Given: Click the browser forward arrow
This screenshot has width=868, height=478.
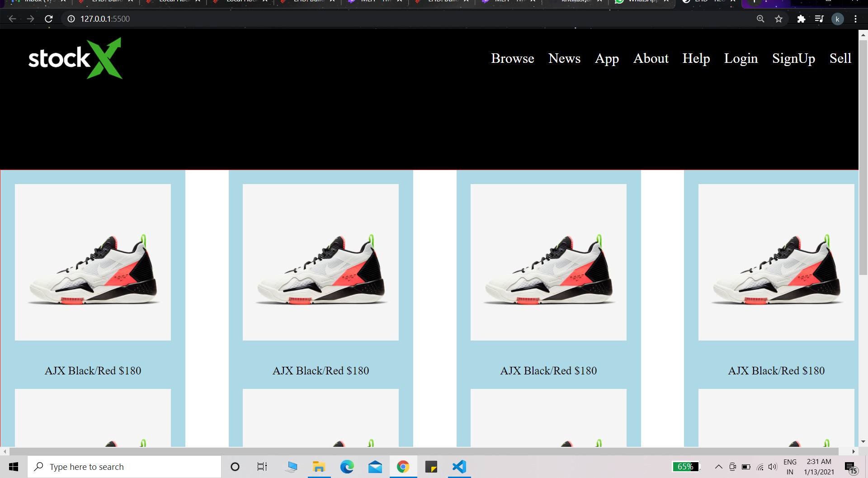Looking at the screenshot, I should pos(30,19).
